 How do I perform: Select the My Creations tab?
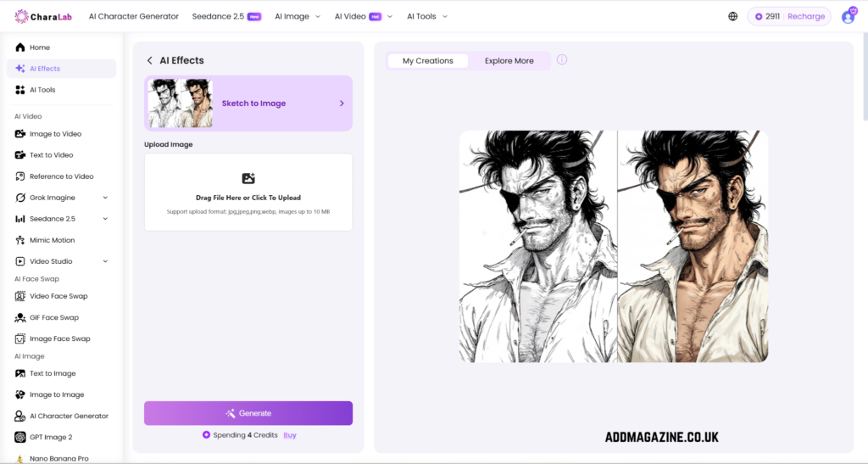(x=427, y=61)
